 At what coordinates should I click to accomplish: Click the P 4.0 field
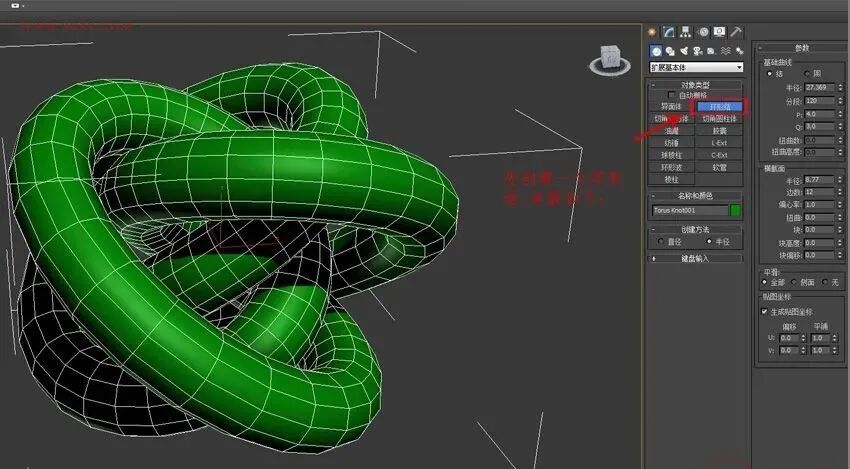pos(820,114)
